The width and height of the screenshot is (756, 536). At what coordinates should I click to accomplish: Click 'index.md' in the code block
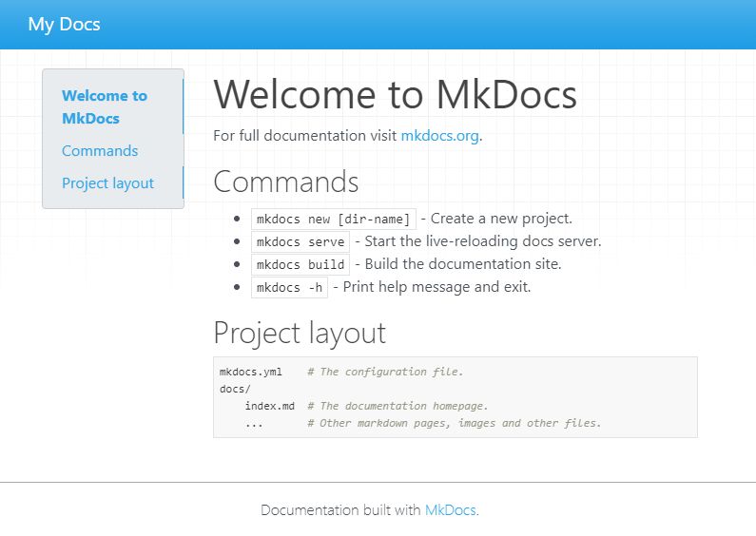[x=269, y=406]
